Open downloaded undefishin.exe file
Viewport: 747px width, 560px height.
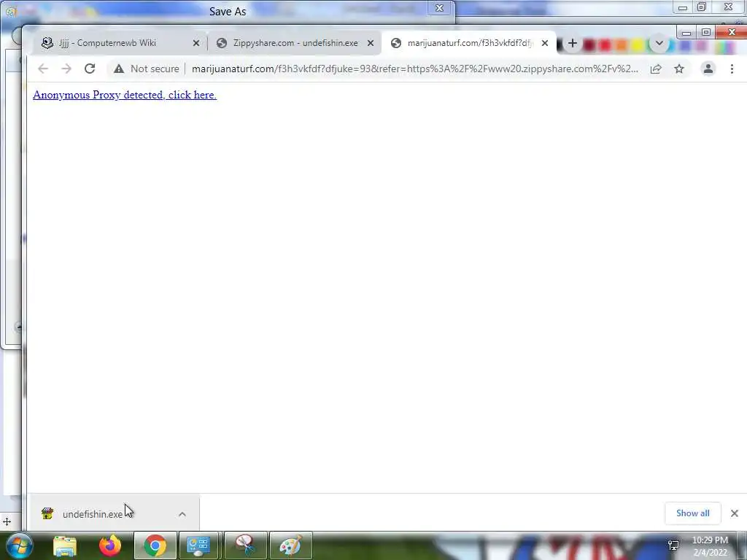[93, 514]
